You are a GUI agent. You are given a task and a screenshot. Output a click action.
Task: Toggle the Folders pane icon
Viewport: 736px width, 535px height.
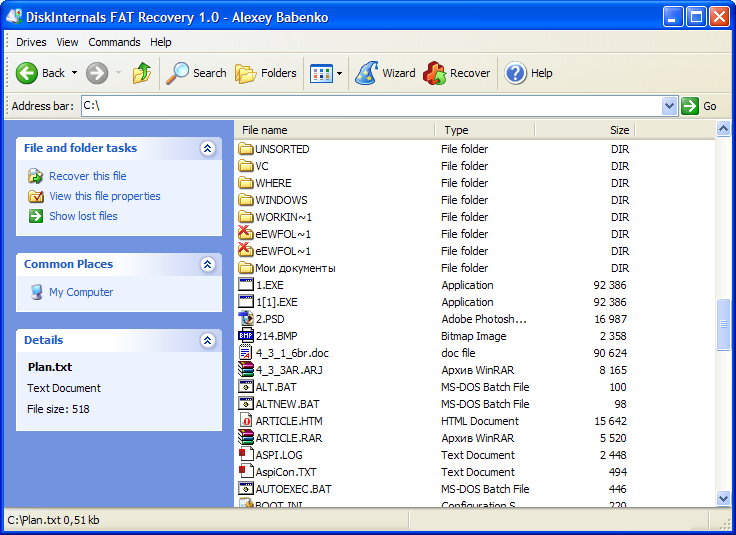(x=246, y=73)
